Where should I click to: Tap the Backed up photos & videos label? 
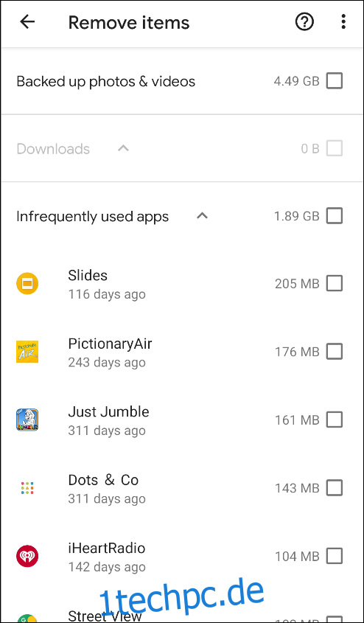(x=105, y=81)
